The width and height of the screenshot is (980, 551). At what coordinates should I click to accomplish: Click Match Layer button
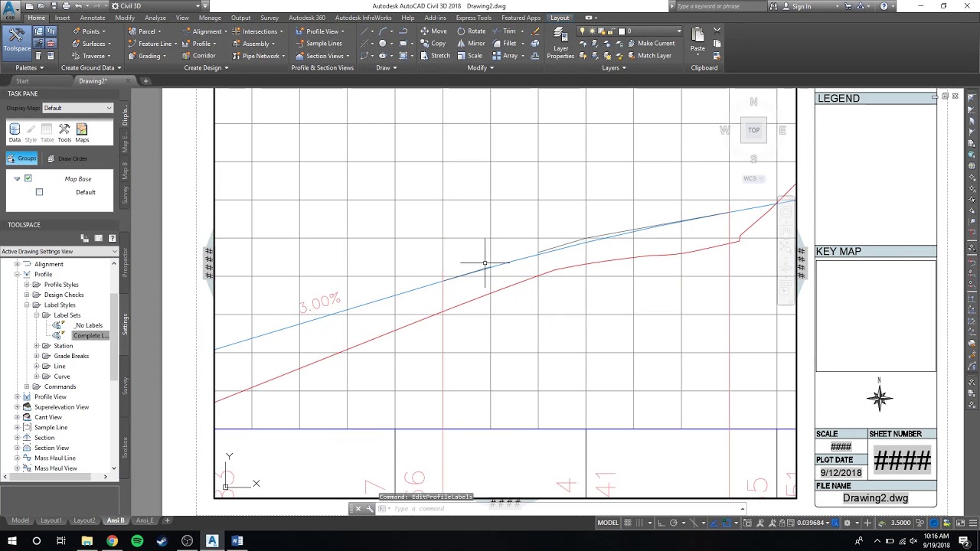click(x=648, y=56)
